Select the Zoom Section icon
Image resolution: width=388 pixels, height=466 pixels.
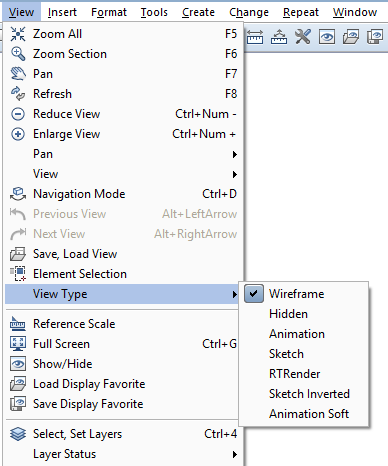tap(18, 54)
